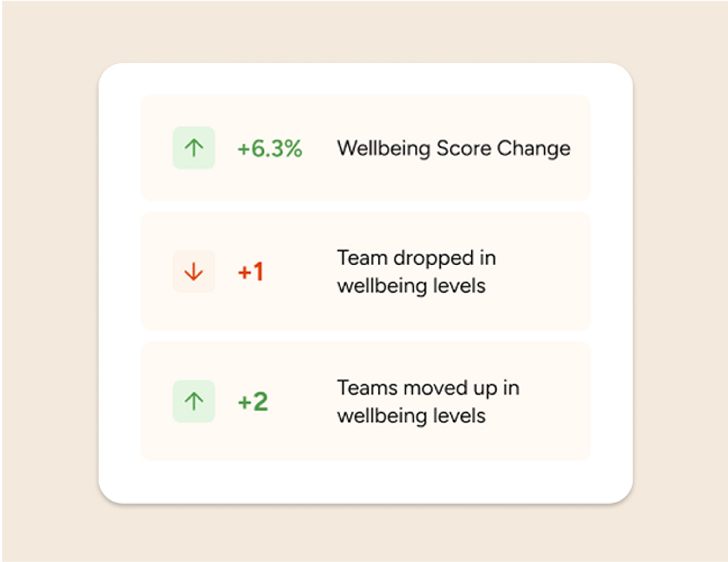This screenshot has height=562, width=728.
Task: Select the red +1 value
Action: click(251, 272)
